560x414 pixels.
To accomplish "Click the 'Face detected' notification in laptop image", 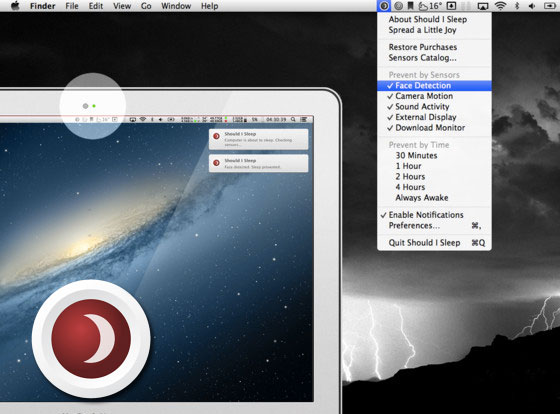I will click(x=259, y=163).
